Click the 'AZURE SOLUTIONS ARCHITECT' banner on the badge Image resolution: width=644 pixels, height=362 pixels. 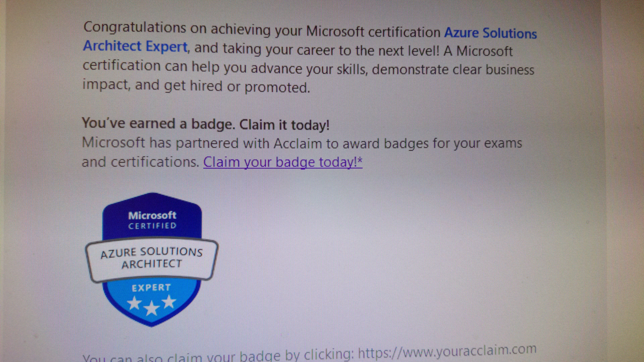coord(152,258)
